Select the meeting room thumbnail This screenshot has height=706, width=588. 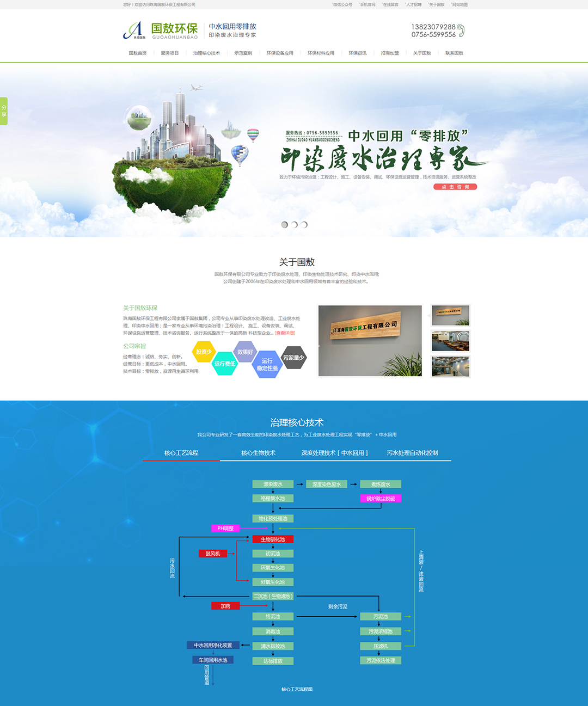click(450, 341)
